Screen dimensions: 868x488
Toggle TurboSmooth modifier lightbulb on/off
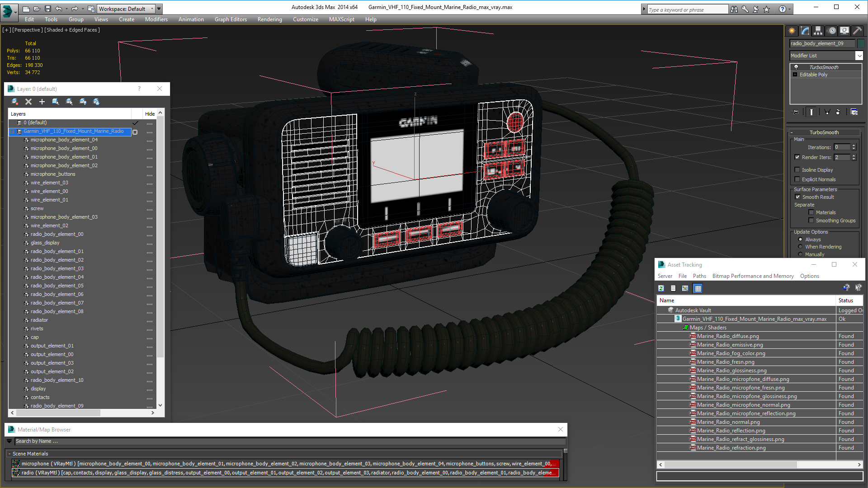pos(796,67)
